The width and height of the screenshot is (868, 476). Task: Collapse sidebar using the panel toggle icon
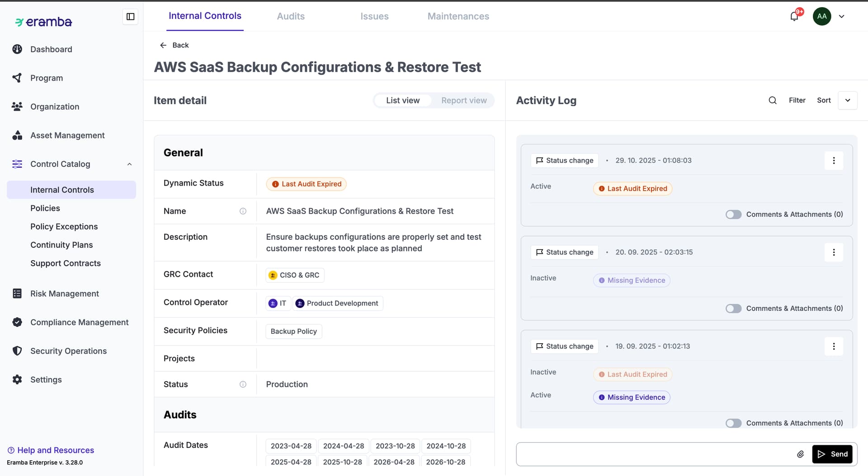click(130, 17)
